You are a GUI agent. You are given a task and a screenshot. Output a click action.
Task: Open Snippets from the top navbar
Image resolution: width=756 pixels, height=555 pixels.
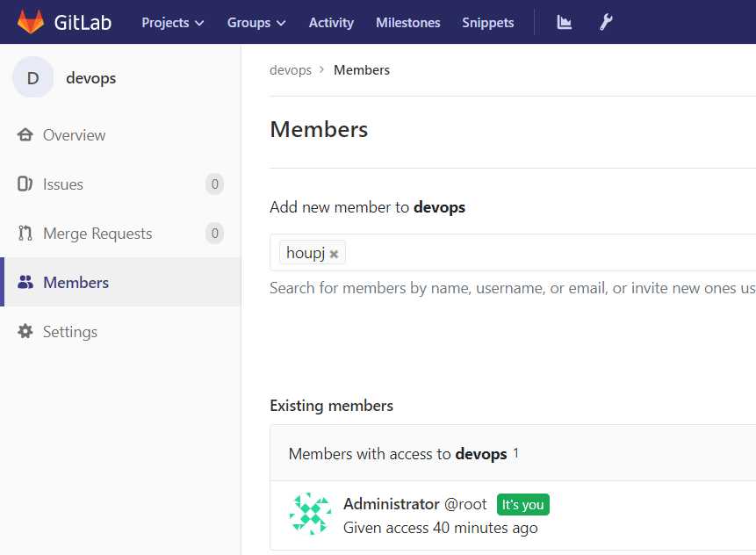tap(488, 23)
